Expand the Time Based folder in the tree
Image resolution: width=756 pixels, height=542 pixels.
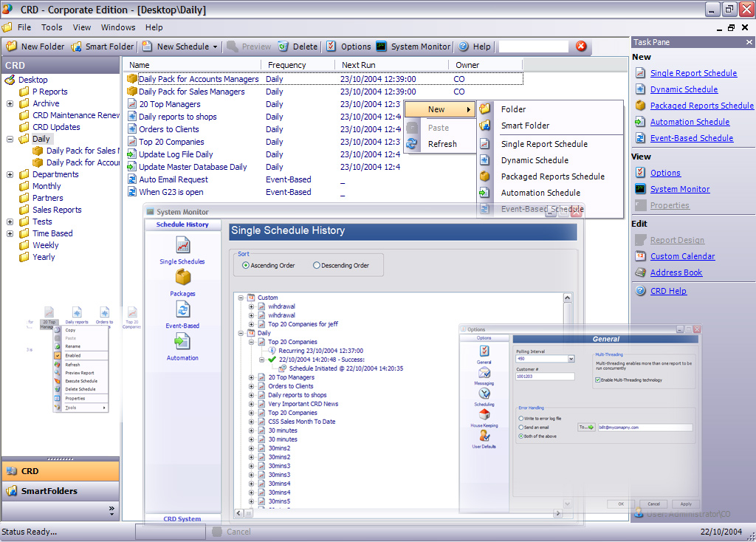(10, 233)
